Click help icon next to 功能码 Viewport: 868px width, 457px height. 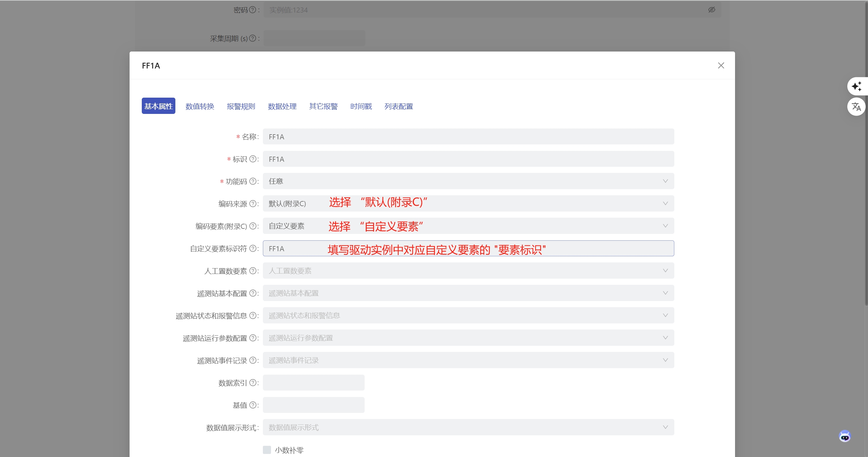point(253,181)
